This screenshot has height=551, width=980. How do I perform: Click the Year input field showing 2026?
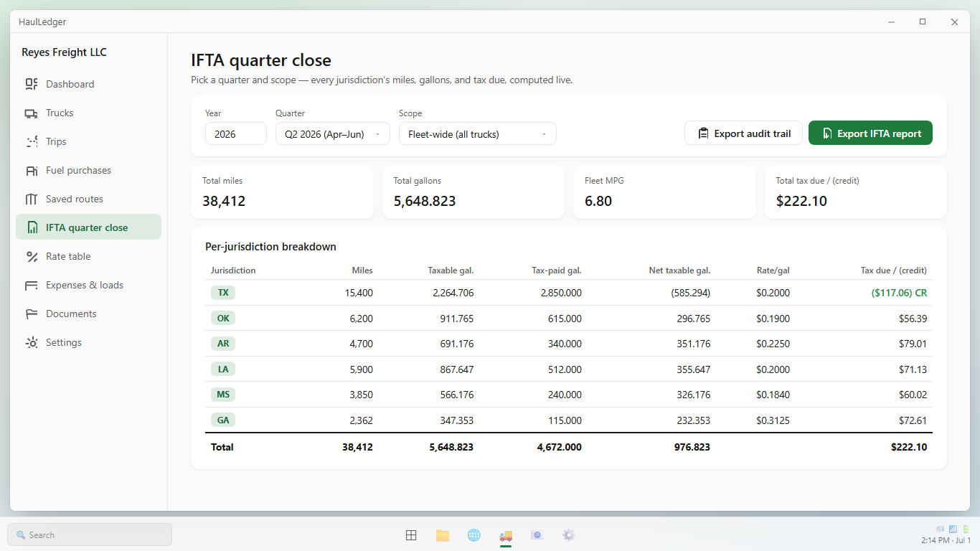pos(236,133)
